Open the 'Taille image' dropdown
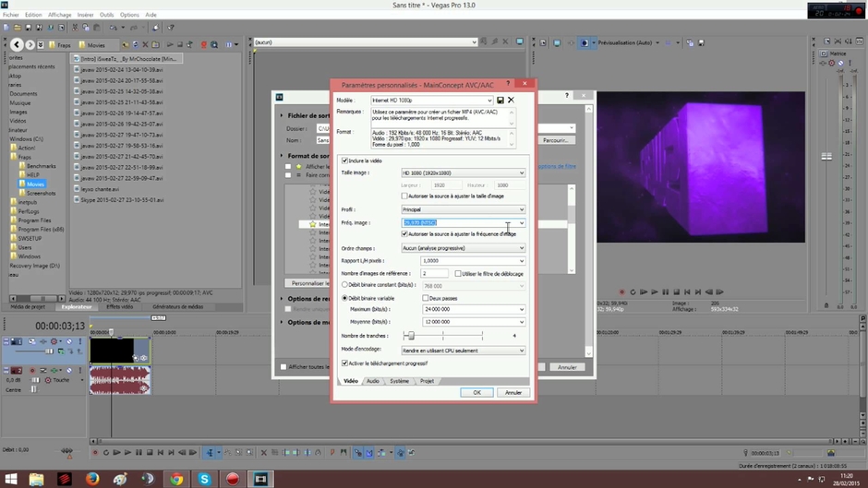This screenshot has width=868, height=488. 463,173
